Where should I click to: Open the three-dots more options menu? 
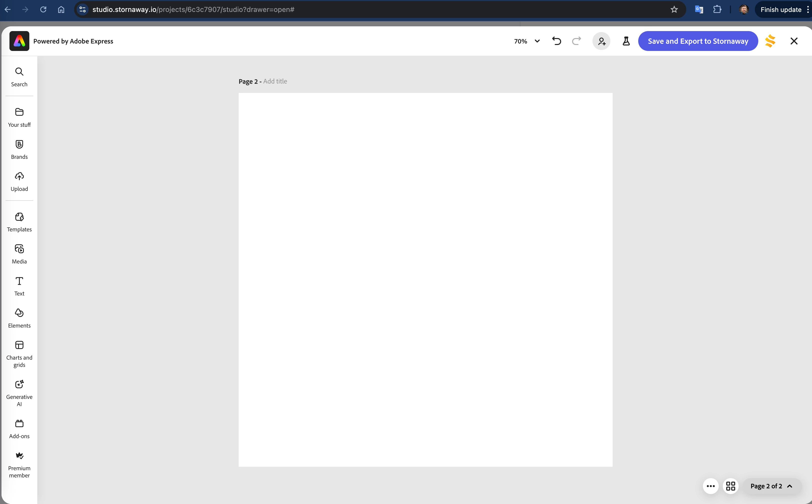coord(710,486)
